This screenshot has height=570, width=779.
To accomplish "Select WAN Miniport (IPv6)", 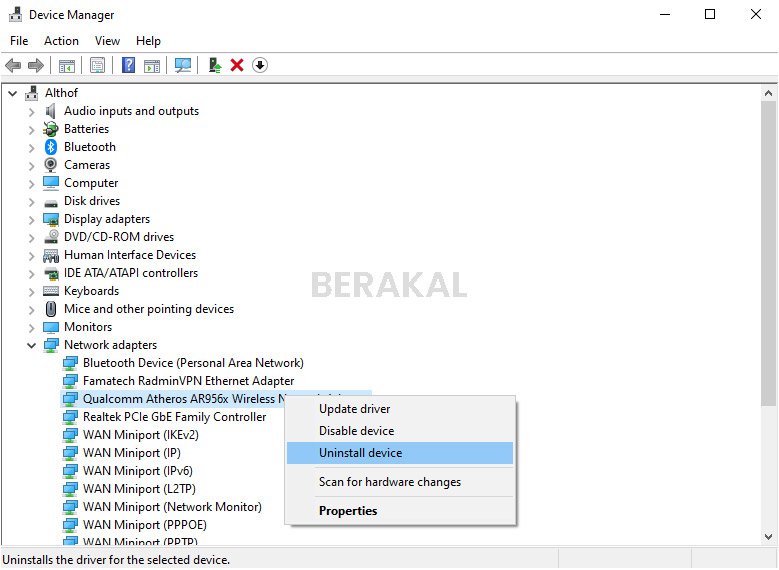I will pos(138,471).
